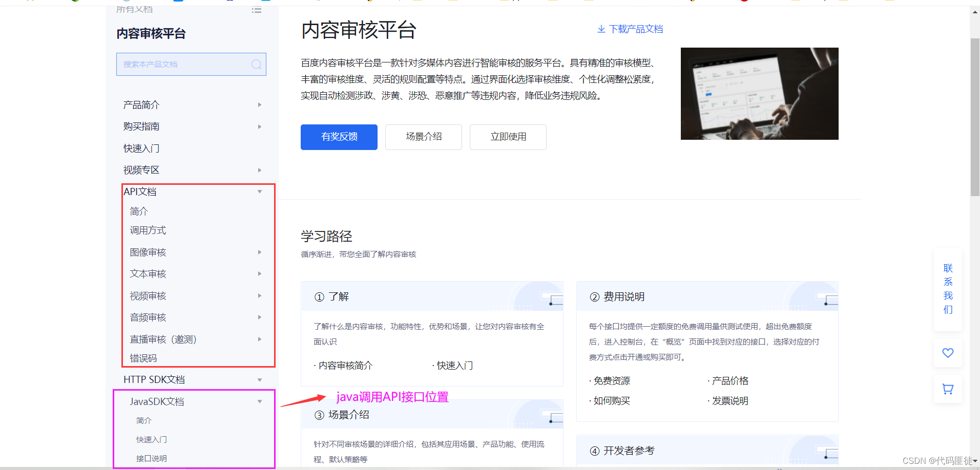This screenshot has height=470, width=980.
Task: Open the 联系我们 contact widget
Action: 948,289
